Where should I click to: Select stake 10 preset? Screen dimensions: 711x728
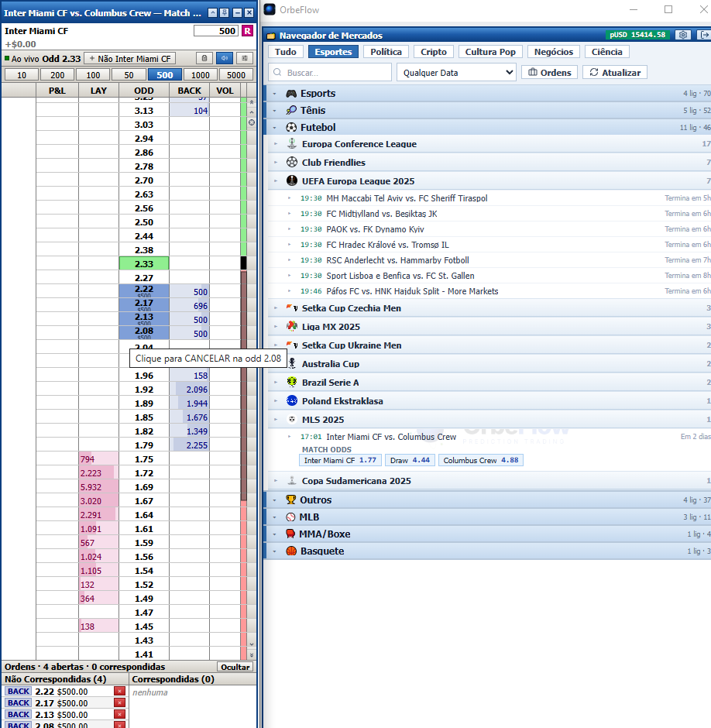pyautogui.click(x=22, y=75)
